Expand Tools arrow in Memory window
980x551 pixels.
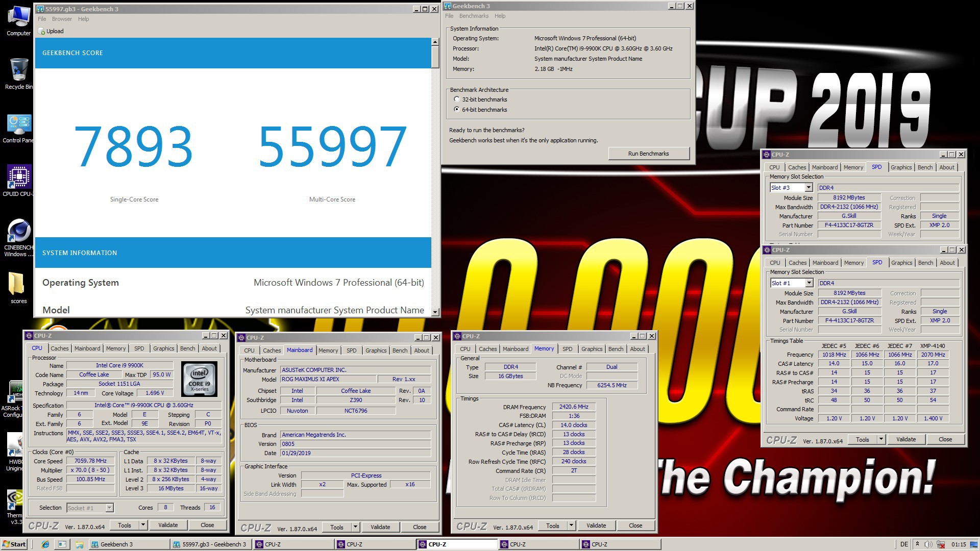[x=571, y=525]
